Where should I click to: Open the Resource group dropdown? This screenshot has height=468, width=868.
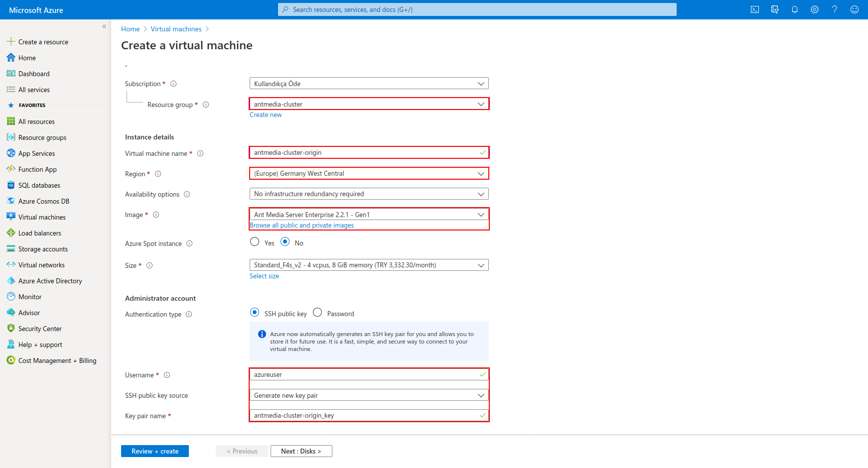tap(369, 104)
